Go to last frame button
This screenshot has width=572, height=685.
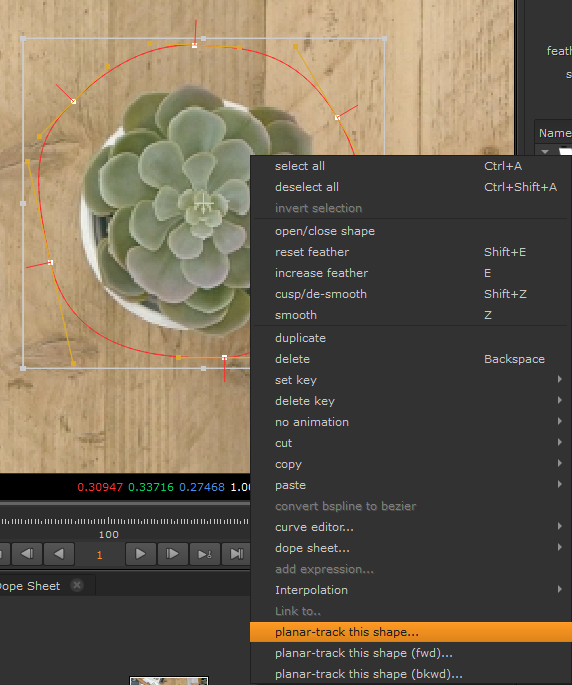click(236, 554)
